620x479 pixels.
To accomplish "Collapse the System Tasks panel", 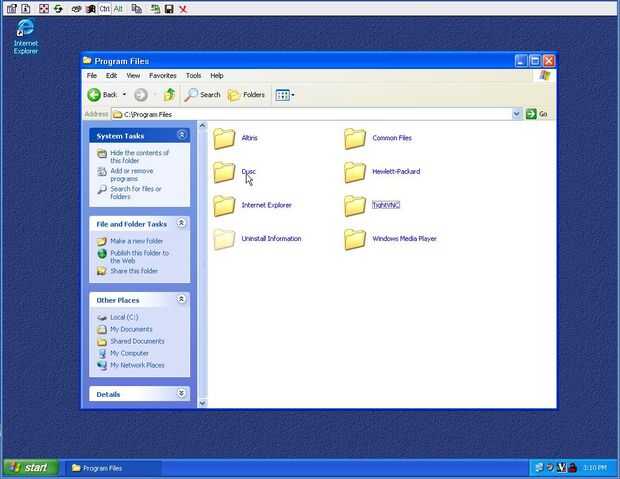I will [181, 135].
